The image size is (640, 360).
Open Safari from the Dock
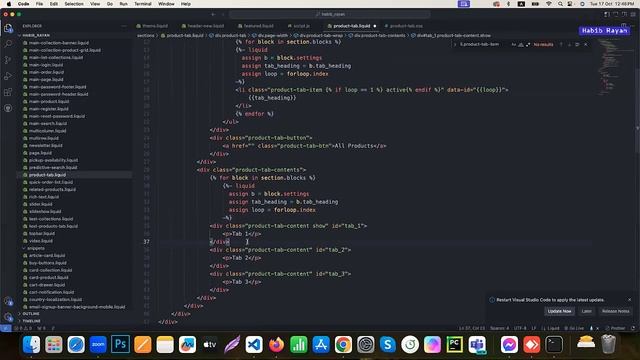pos(76,344)
